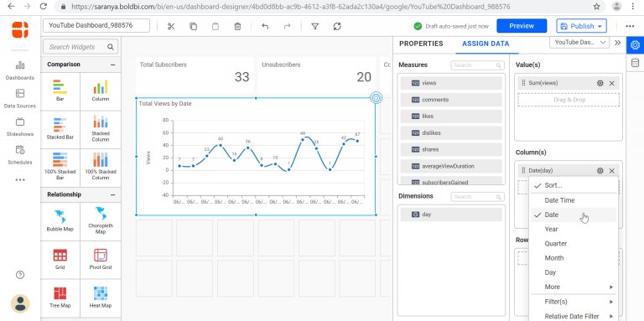Open Slideshows in the sidebar
The height and width of the screenshot is (321, 644).
point(20,127)
